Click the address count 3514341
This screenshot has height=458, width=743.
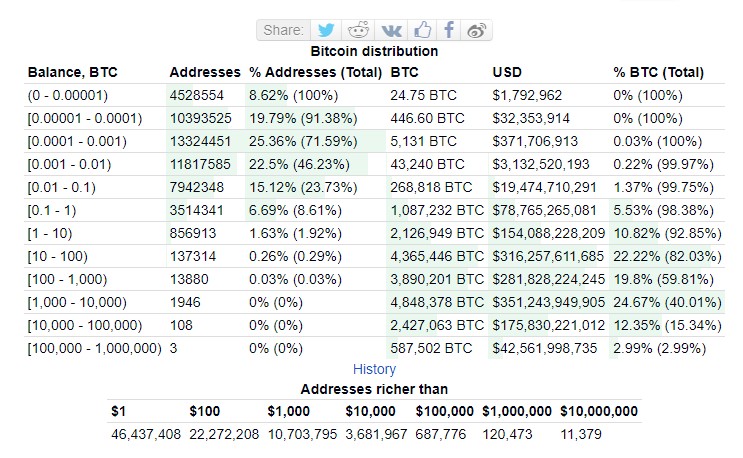tap(197, 210)
